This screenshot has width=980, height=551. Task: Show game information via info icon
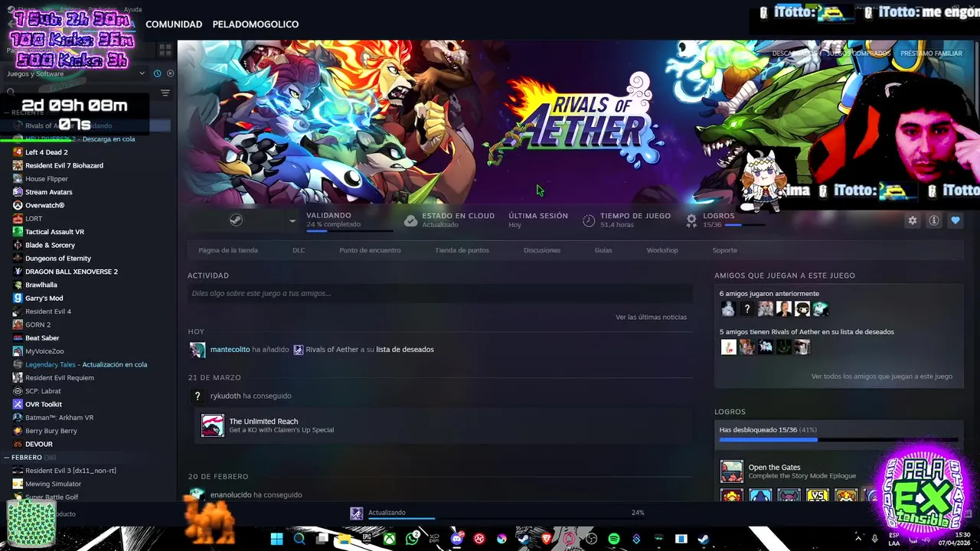(x=934, y=220)
